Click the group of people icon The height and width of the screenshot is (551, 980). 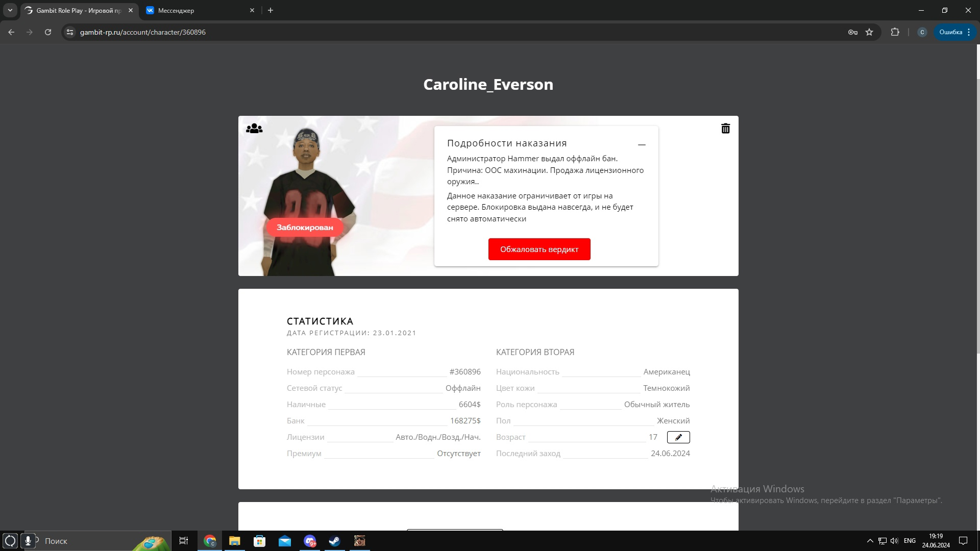point(254,129)
